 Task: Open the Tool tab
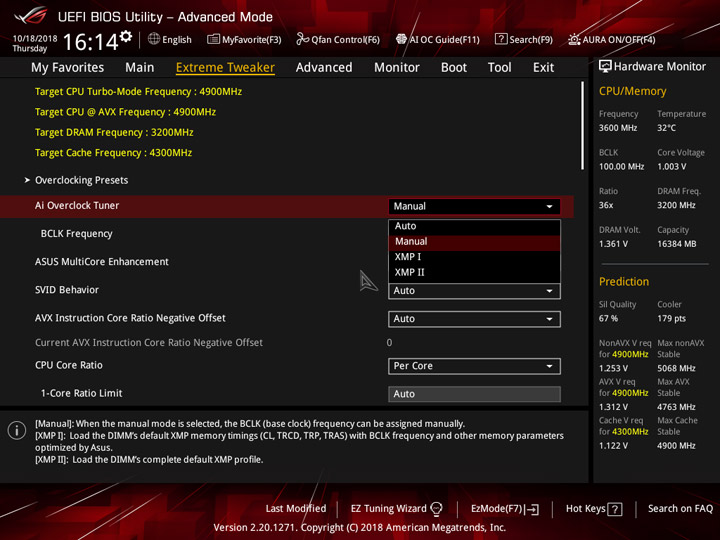pos(500,68)
